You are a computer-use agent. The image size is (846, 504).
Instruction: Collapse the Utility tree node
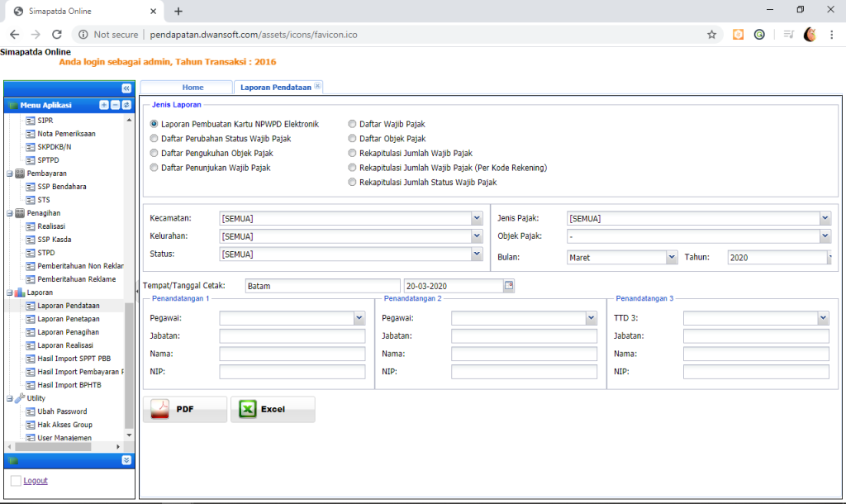tap(10, 398)
